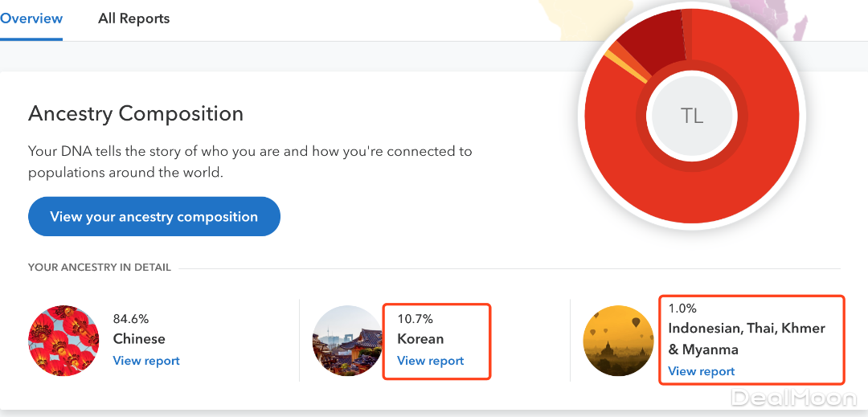Click the Korean ancestry label
This screenshot has height=417, width=868.
pyautogui.click(x=420, y=339)
